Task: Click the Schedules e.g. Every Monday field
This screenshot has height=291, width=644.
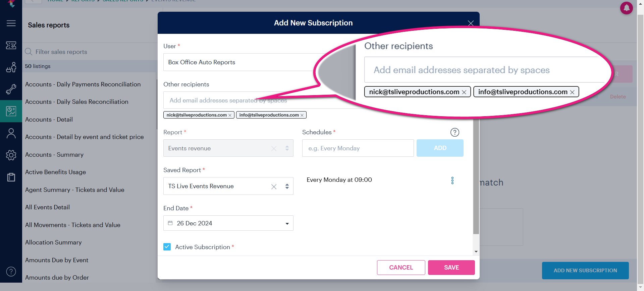Action: click(x=358, y=148)
